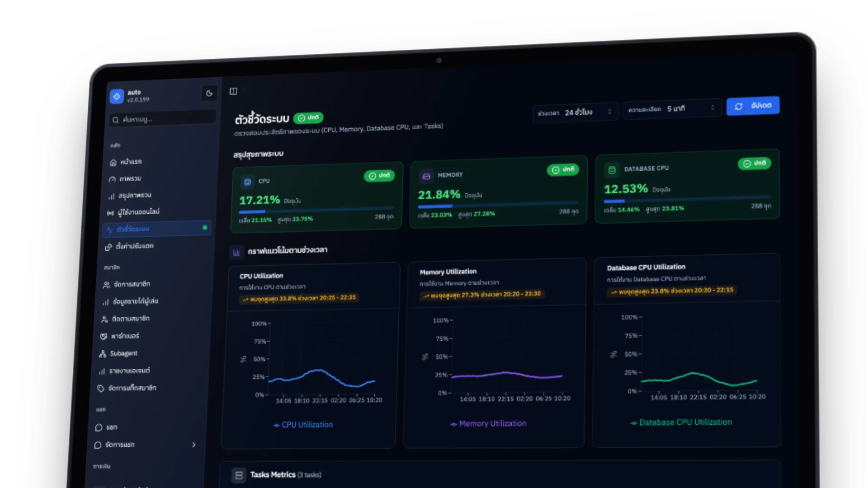Screen dimensions: 868x488
Task: Toggle the Memory Utilization legend series
Action: [x=488, y=424]
